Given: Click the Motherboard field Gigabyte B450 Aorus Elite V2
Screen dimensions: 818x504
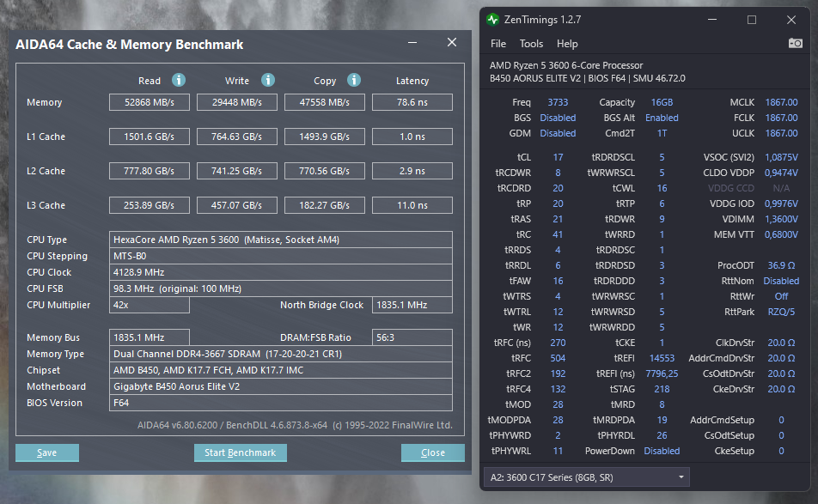Looking at the screenshot, I should coord(281,386).
